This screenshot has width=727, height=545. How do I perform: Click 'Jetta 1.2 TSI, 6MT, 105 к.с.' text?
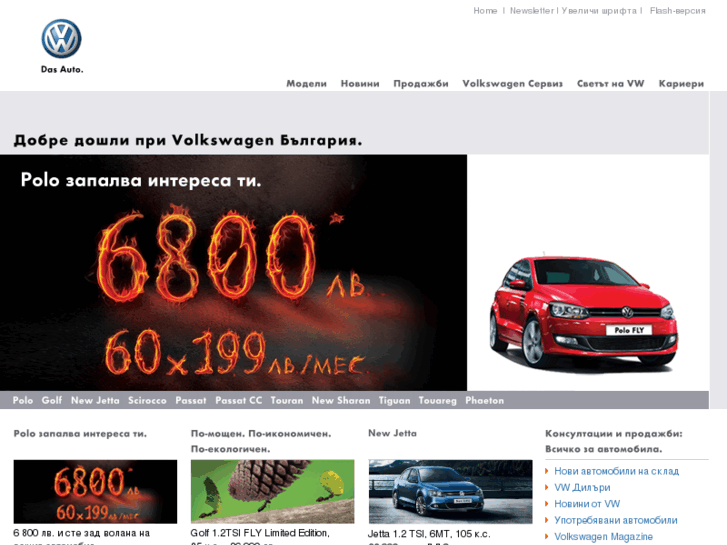click(429, 534)
